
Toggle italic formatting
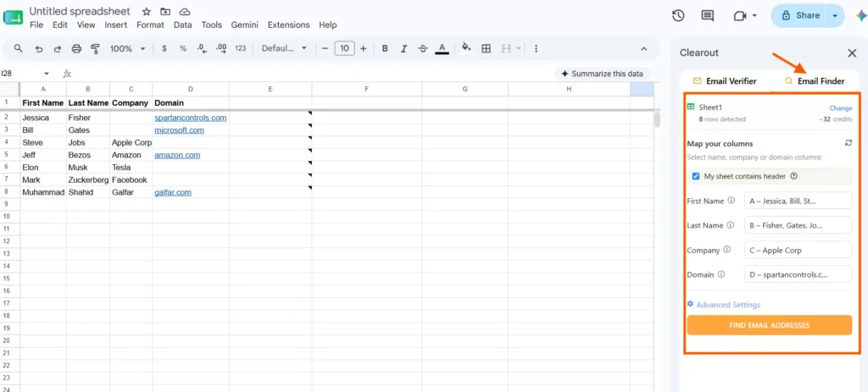coord(403,48)
